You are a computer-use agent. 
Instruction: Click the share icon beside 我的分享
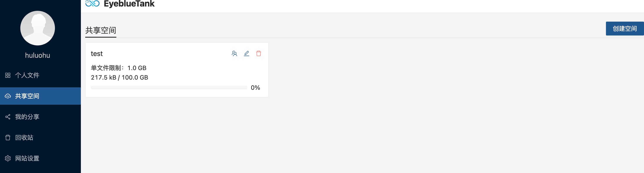pyautogui.click(x=8, y=117)
